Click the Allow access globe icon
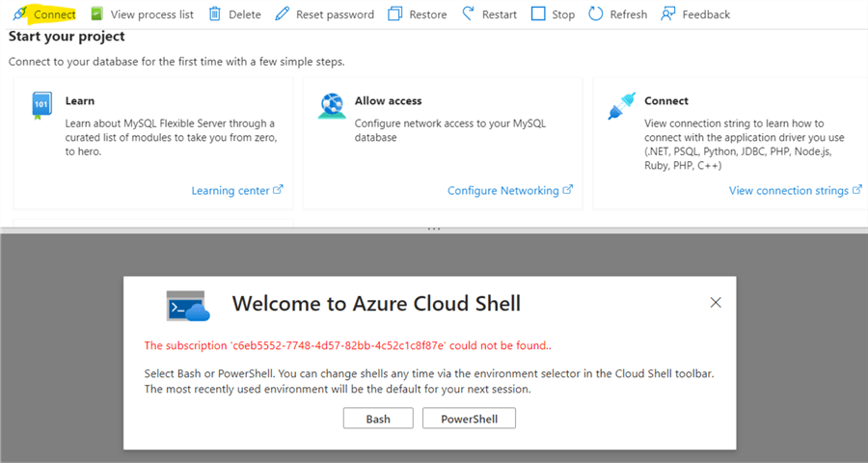This screenshot has height=463, width=868. coord(331,106)
